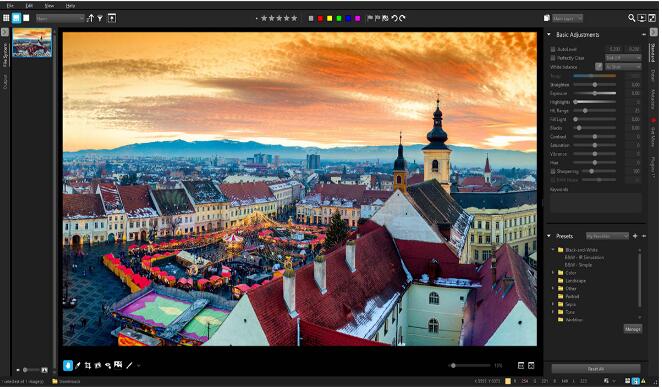Select the crop tool
The width and height of the screenshot is (662, 389).
[x=88, y=366]
